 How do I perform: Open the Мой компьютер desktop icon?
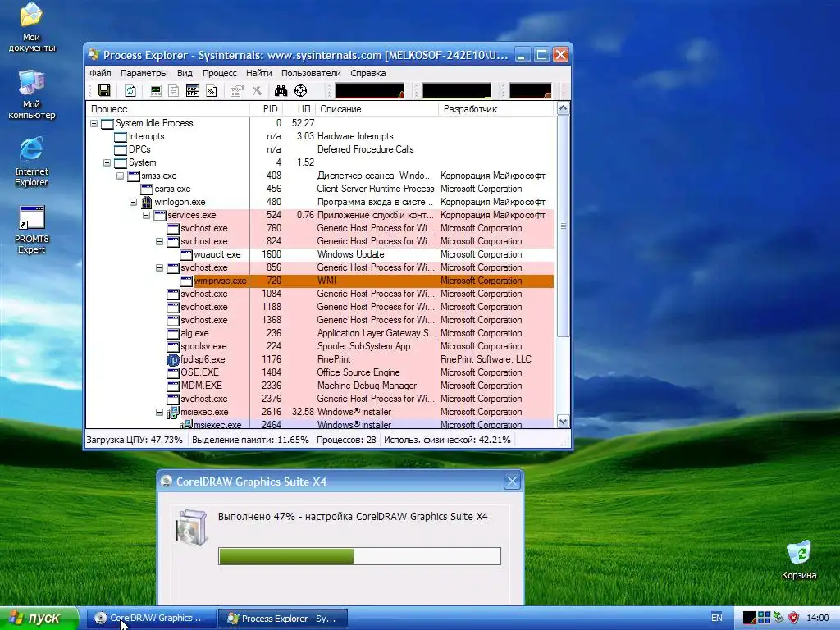[32, 94]
